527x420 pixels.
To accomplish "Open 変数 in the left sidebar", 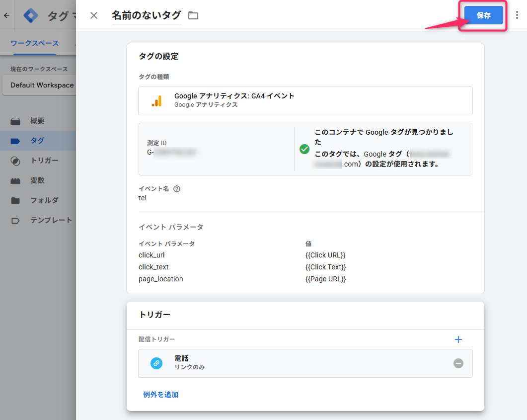I will [x=37, y=180].
